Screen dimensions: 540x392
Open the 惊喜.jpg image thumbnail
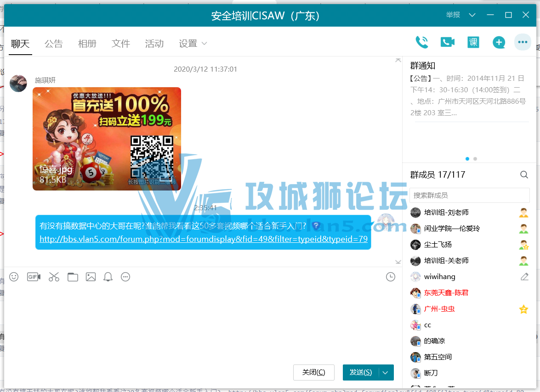pos(107,139)
